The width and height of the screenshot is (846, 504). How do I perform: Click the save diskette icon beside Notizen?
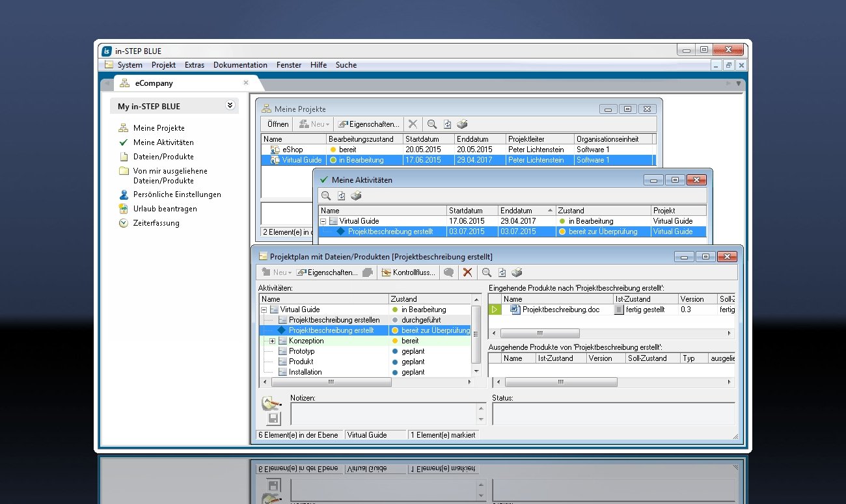[x=274, y=418]
